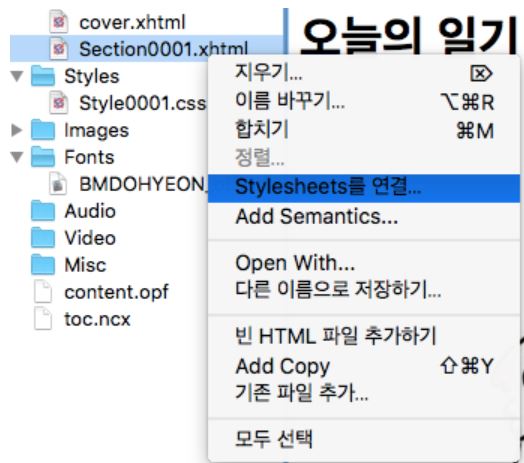This screenshot has height=463, width=524.
Task: Click the 오늘의 일기 heading text
Action: pos(410,35)
